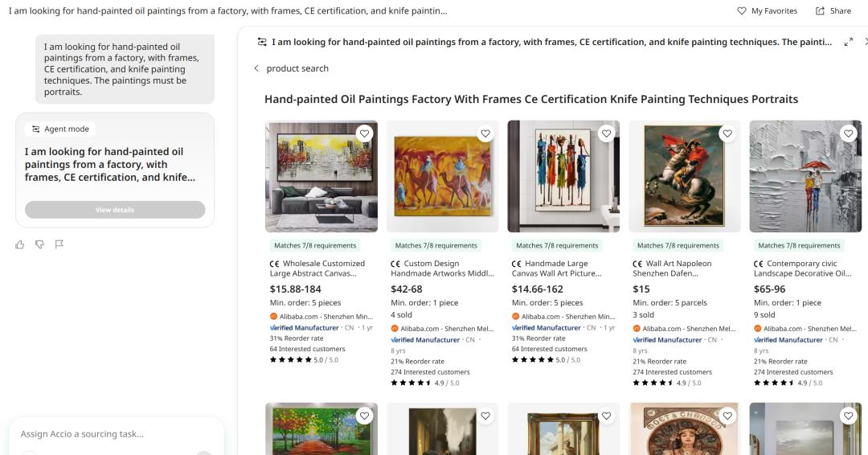Open Wholesale Customized Large Abstract Canvas link
Image resolution: width=868 pixels, height=455 pixels.
point(323,268)
